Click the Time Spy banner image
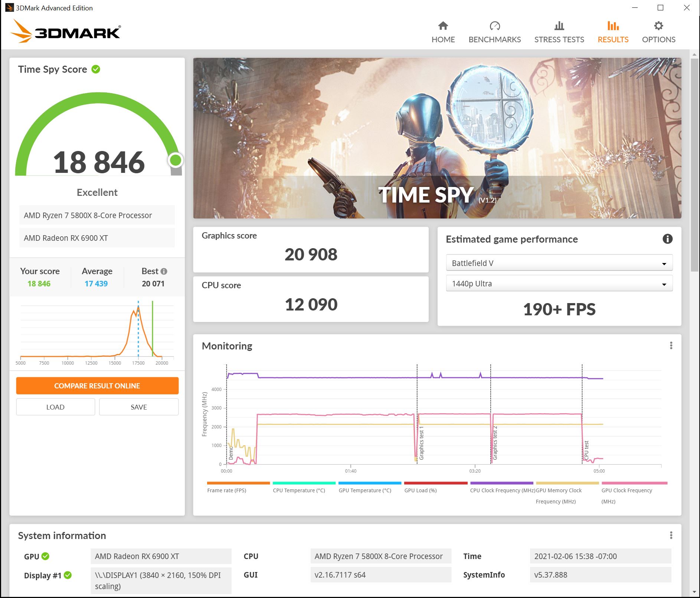Screen dimensions: 700x598 (437, 138)
